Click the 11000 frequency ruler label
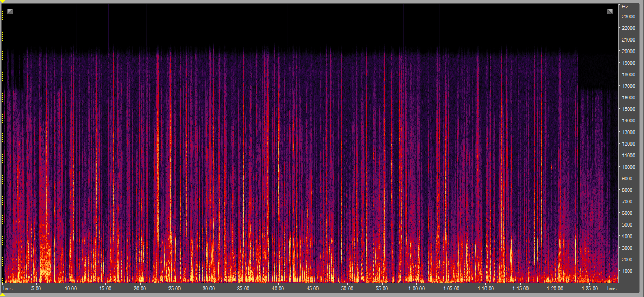This screenshot has height=297, width=644. pyautogui.click(x=628, y=156)
